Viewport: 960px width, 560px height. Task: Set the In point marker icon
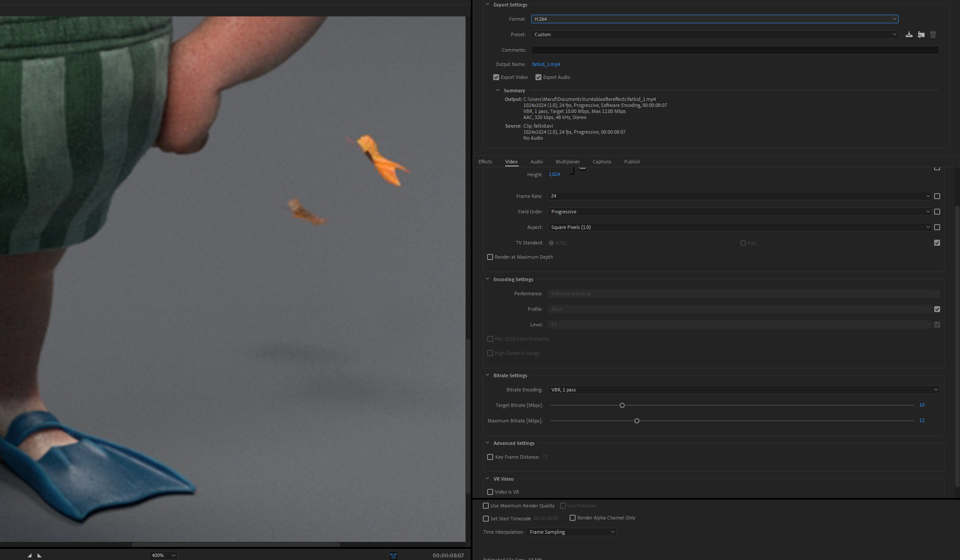coord(29,556)
